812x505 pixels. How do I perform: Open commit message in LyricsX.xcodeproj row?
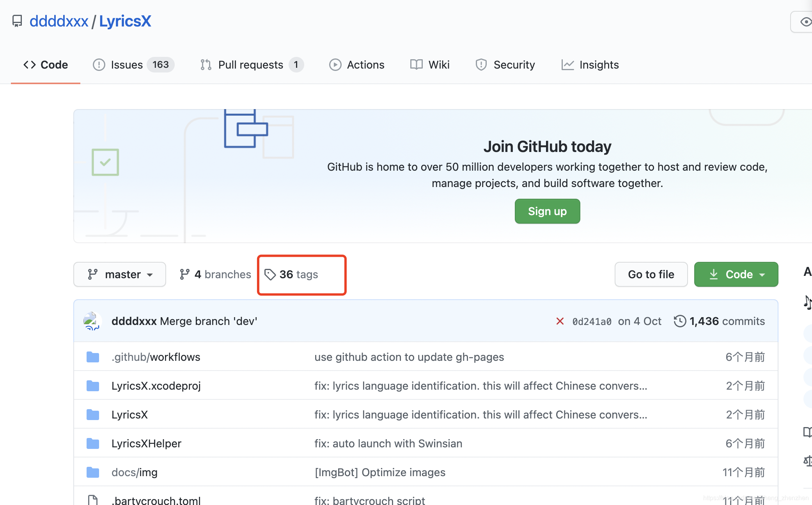tap(481, 386)
